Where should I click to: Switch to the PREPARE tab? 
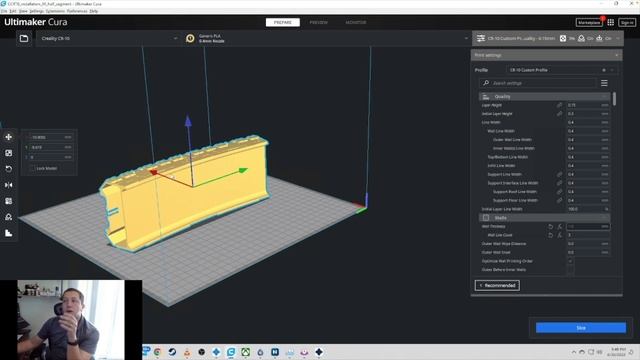pyautogui.click(x=282, y=22)
